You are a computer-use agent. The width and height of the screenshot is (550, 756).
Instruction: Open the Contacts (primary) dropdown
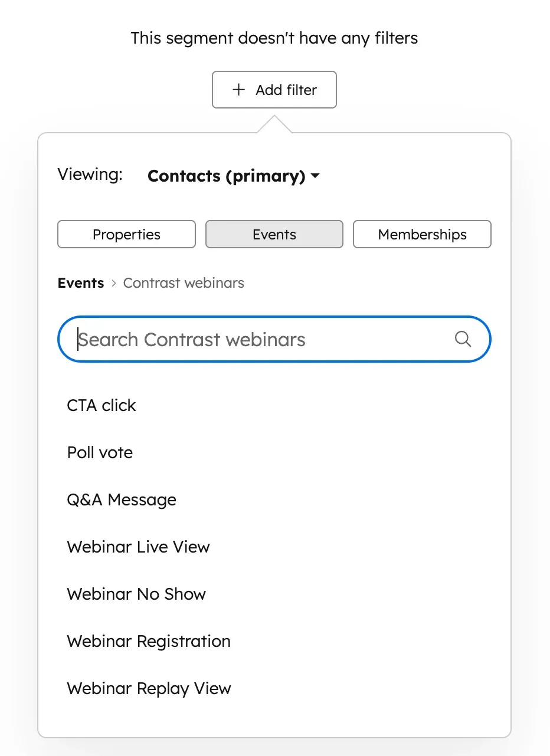233,176
